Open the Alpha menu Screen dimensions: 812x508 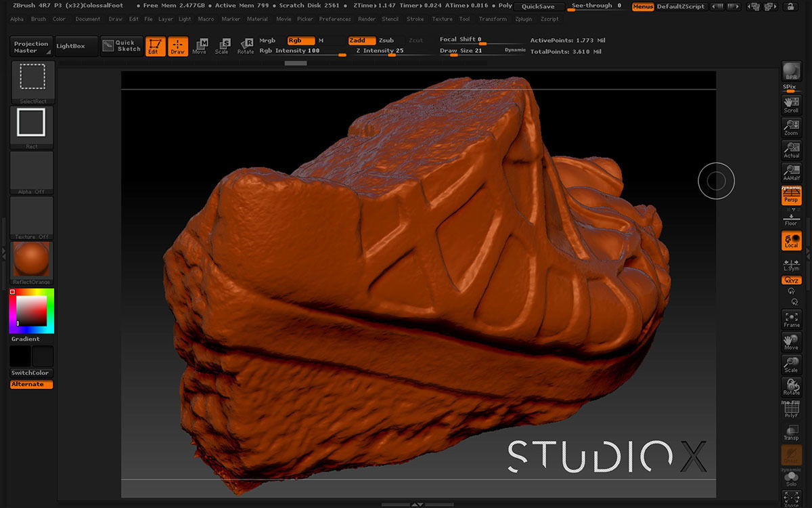pyautogui.click(x=17, y=19)
